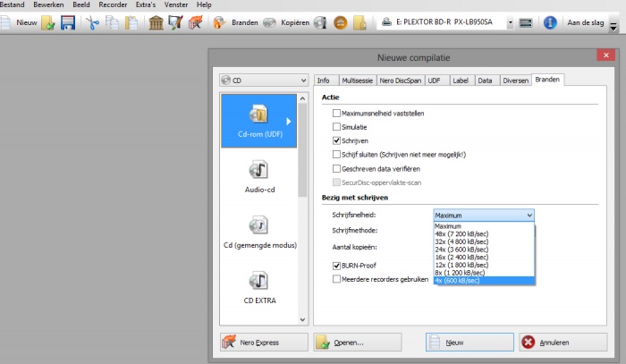Uncheck the Schrijven checkbox
626x364 pixels.
[336, 141]
